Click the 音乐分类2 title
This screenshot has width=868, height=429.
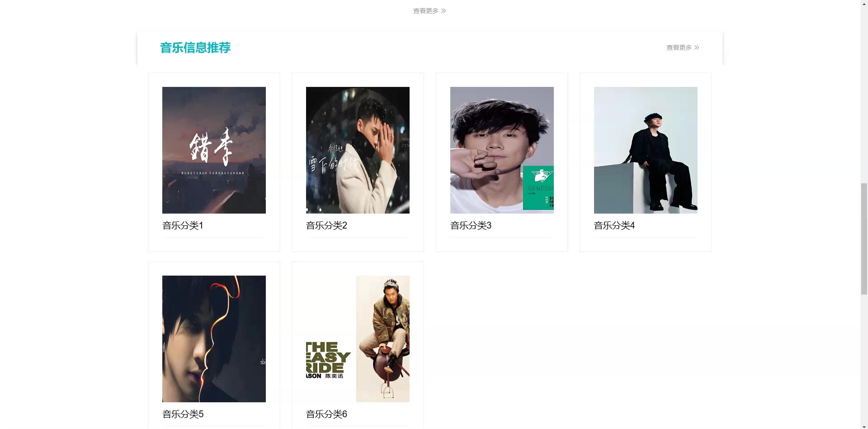327,225
